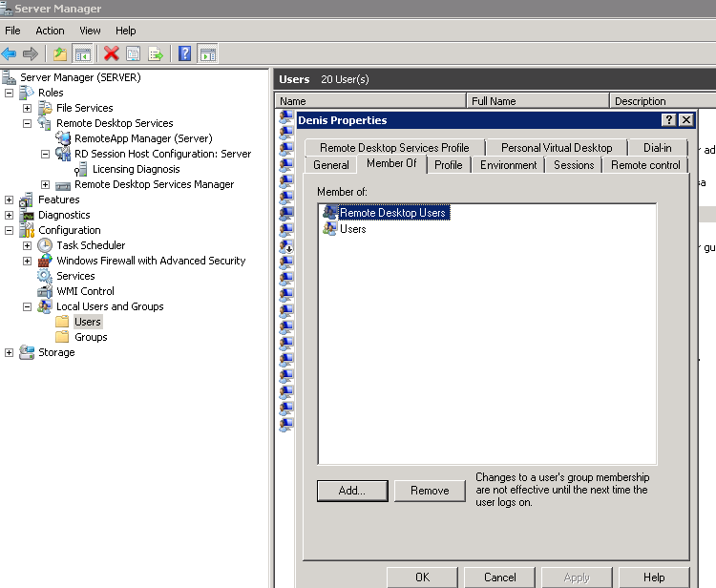Viewport: 716px width, 588px height.
Task: Click the Export List toolbar icon
Action: tap(156, 53)
